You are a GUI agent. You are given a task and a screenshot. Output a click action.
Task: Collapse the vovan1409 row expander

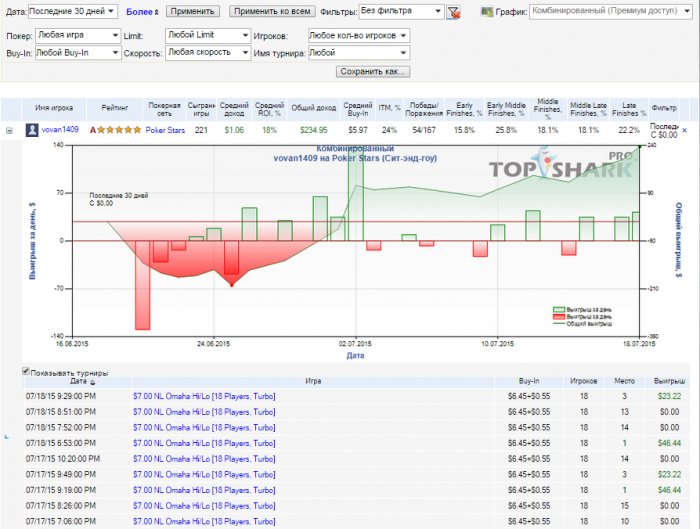pos(10,130)
